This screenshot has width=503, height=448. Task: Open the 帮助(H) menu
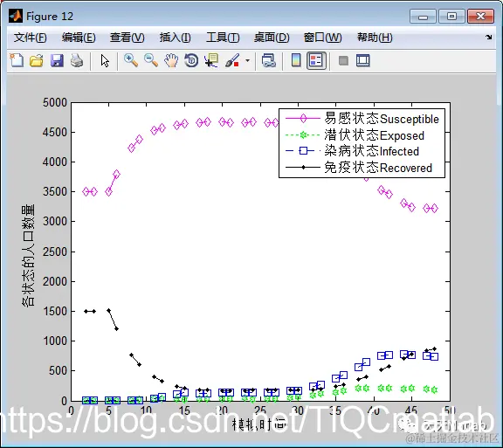(x=375, y=38)
